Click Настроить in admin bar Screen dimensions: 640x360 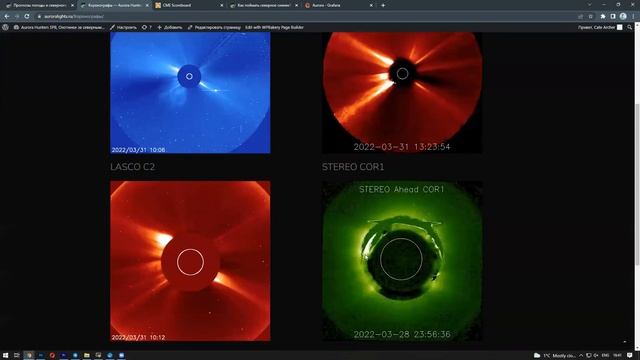tap(123, 27)
